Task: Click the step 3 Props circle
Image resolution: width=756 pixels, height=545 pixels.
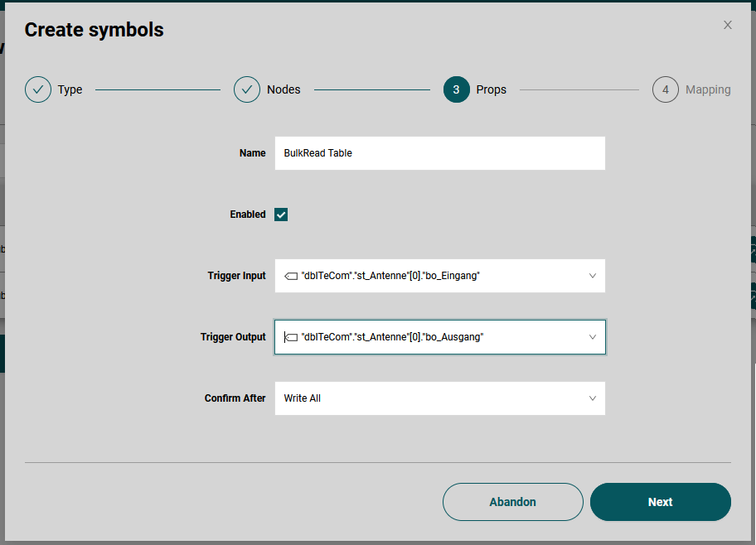Action: (x=457, y=89)
